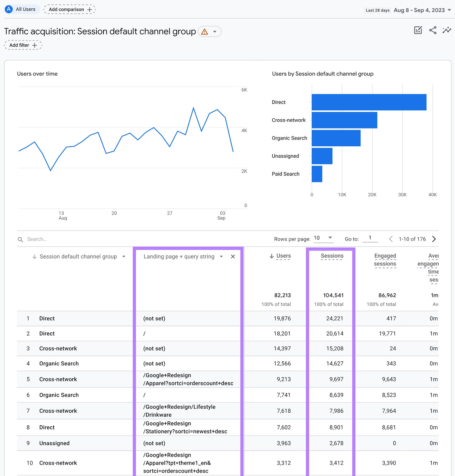The width and height of the screenshot is (455, 476).
Task: Click the plus icon in Add filter
Action: pyautogui.click(x=35, y=45)
